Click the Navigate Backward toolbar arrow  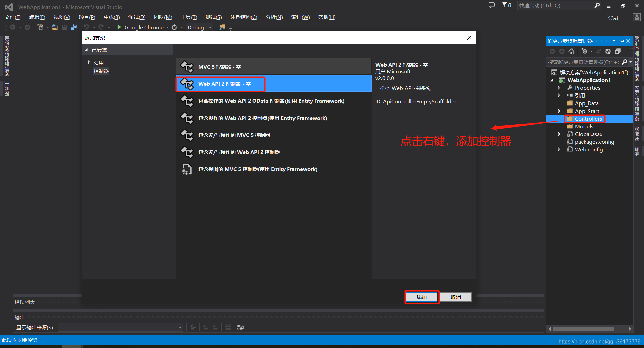(x=13, y=27)
